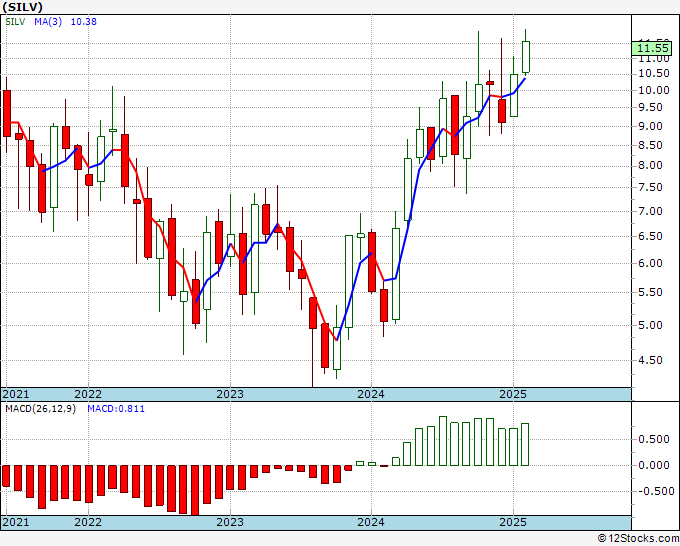Click the (SILV) chart title
The width and height of the screenshot is (680, 546).
22,7
